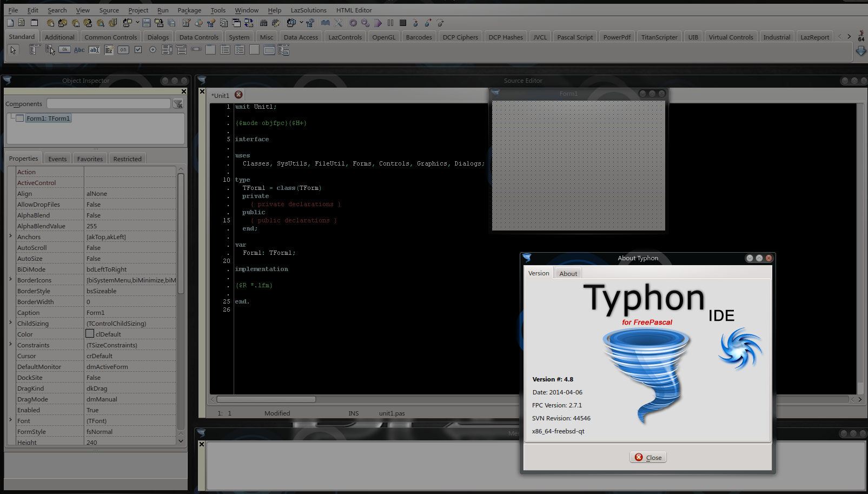Viewport: 868px width, 494px height.
Task: Click the dotted Form1 designer surface
Action: coord(578,165)
